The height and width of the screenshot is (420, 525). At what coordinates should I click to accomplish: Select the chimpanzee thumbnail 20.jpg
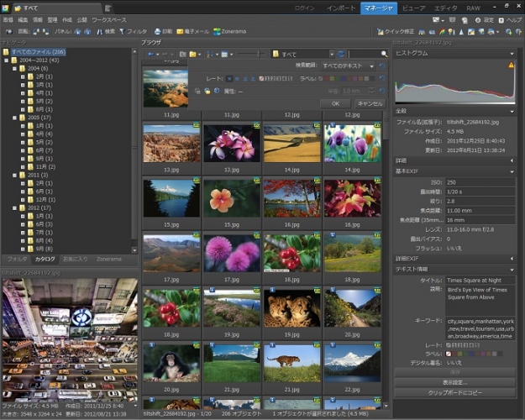click(x=171, y=364)
